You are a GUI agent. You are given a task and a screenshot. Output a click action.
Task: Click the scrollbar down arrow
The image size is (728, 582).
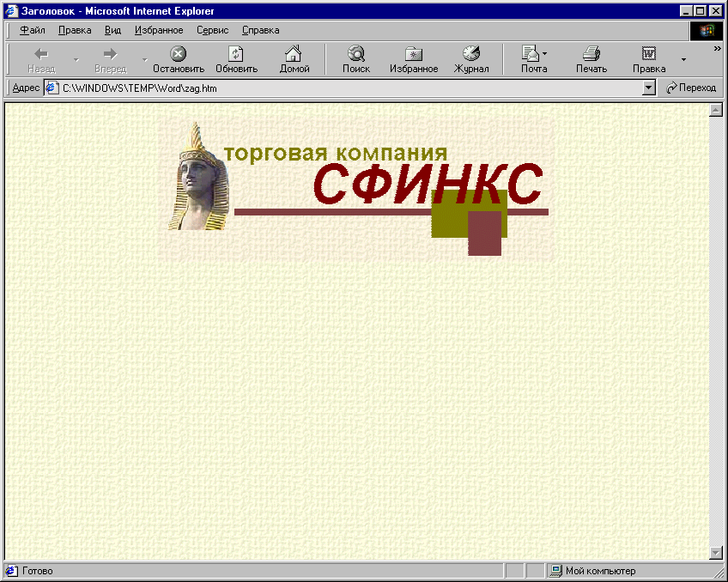click(x=715, y=553)
